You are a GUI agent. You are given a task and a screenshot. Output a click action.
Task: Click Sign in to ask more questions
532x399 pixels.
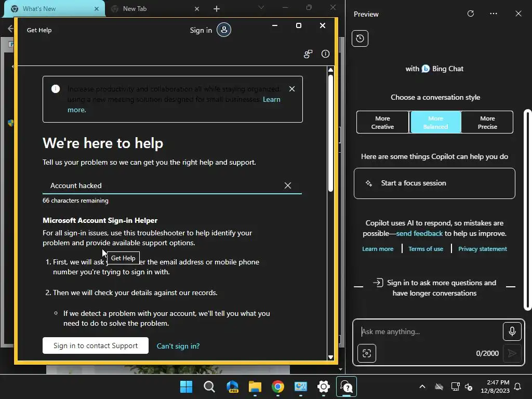click(435, 288)
